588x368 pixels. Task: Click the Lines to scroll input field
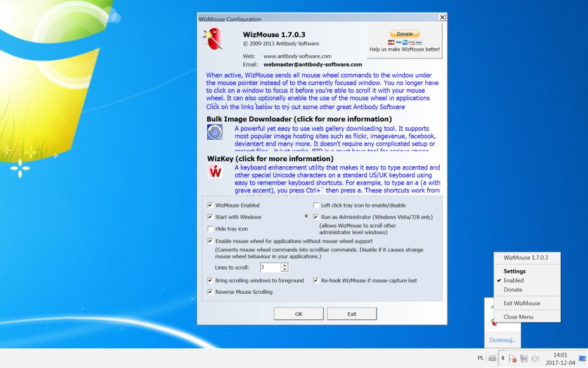270,267
